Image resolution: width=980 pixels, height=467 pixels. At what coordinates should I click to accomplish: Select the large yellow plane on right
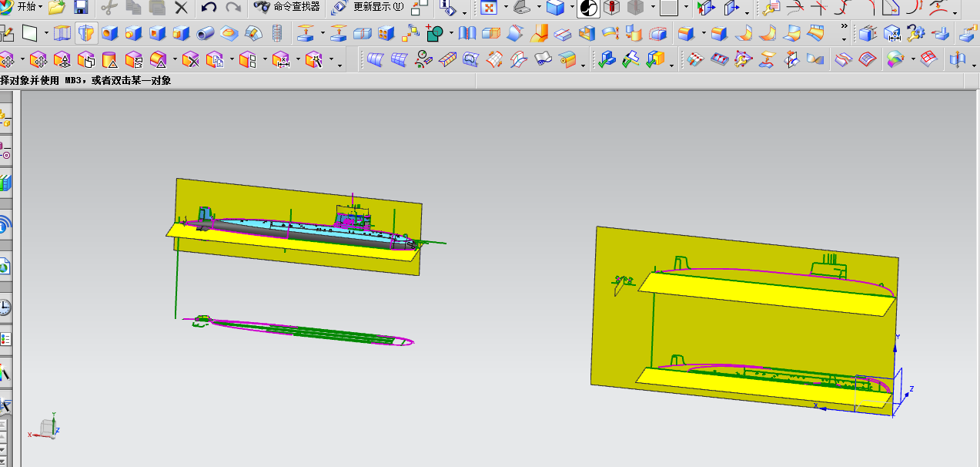pos(744,321)
